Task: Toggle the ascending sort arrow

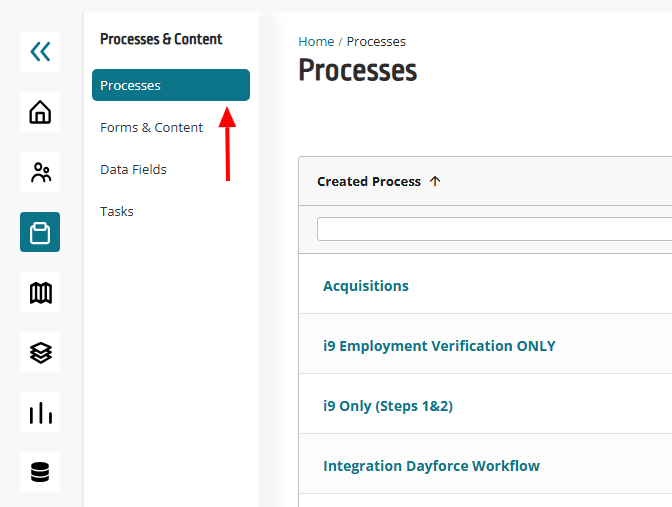Action: click(435, 181)
